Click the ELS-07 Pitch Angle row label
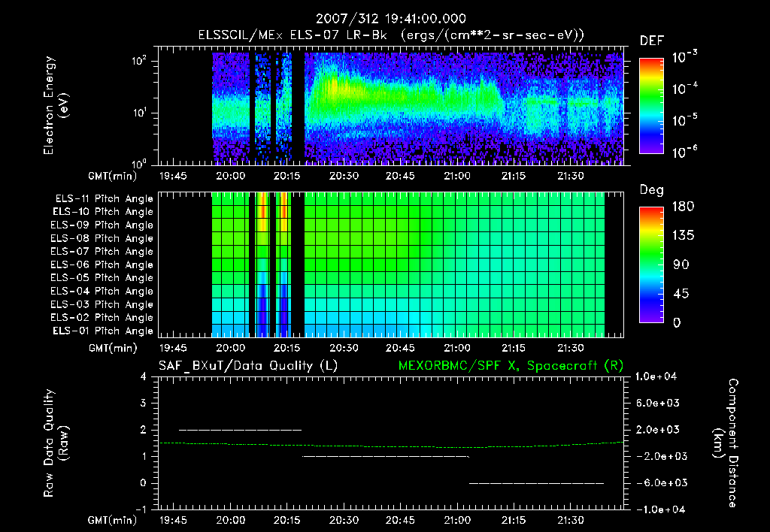This screenshot has height=532, width=770. [x=102, y=252]
